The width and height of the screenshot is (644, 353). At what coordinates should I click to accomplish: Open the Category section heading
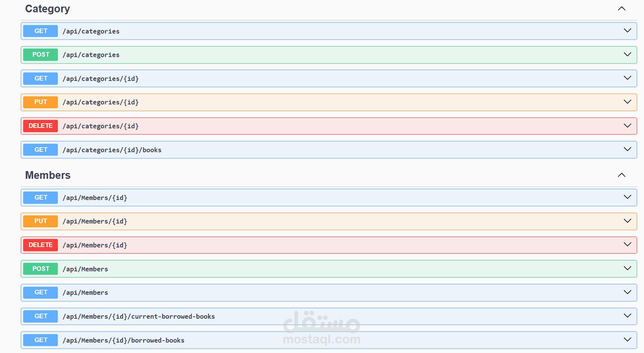coord(47,9)
